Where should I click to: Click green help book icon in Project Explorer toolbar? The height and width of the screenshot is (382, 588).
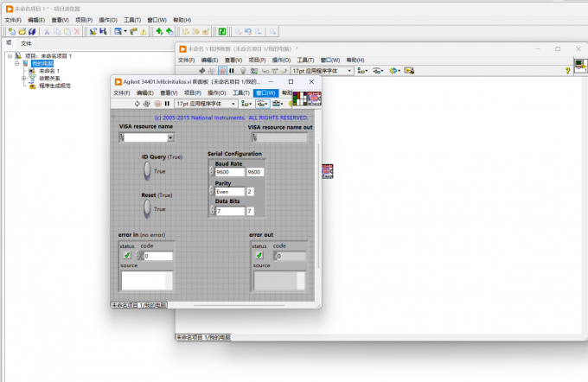221,31
